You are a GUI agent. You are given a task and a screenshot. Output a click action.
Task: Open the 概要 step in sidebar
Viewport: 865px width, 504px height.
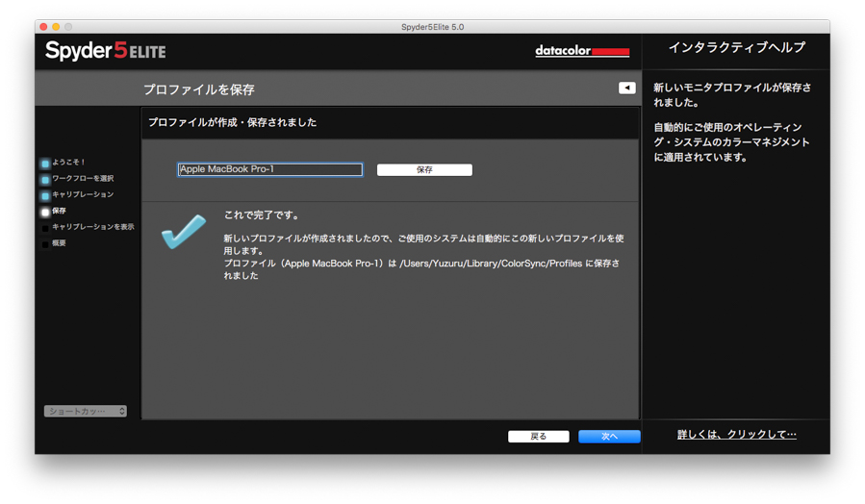[54, 243]
